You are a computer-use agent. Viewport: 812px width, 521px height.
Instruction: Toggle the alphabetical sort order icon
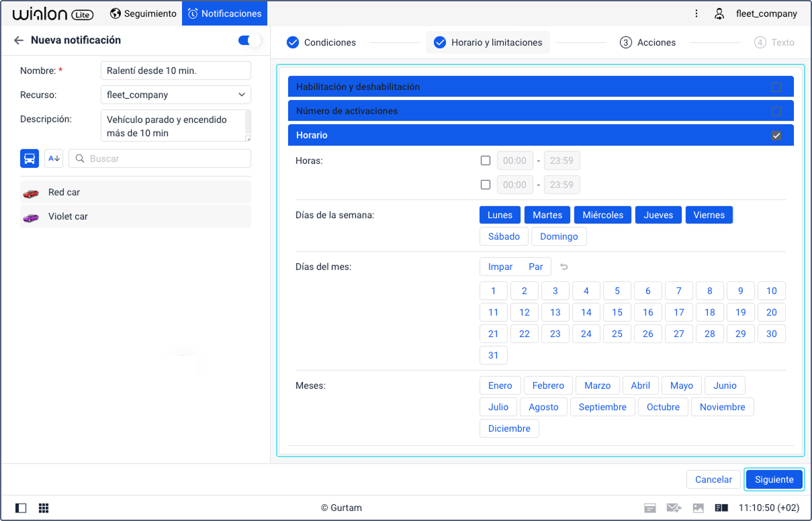(54, 158)
